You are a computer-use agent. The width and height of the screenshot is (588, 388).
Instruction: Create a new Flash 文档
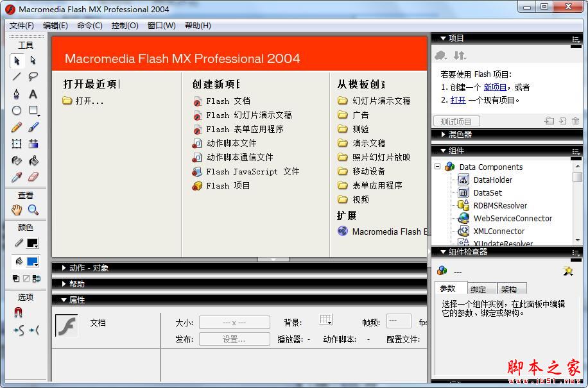(221, 101)
